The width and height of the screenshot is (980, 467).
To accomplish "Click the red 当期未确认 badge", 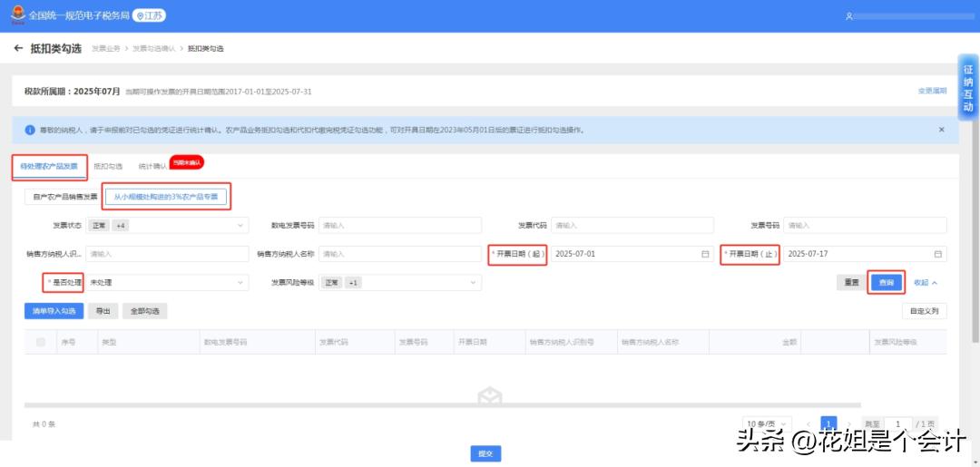I will click(x=188, y=163).
